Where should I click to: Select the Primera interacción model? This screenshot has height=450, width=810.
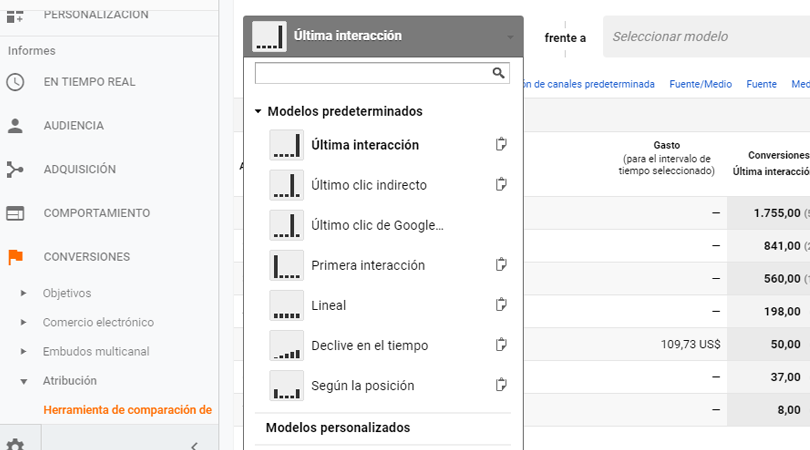(x=368, y=266)
